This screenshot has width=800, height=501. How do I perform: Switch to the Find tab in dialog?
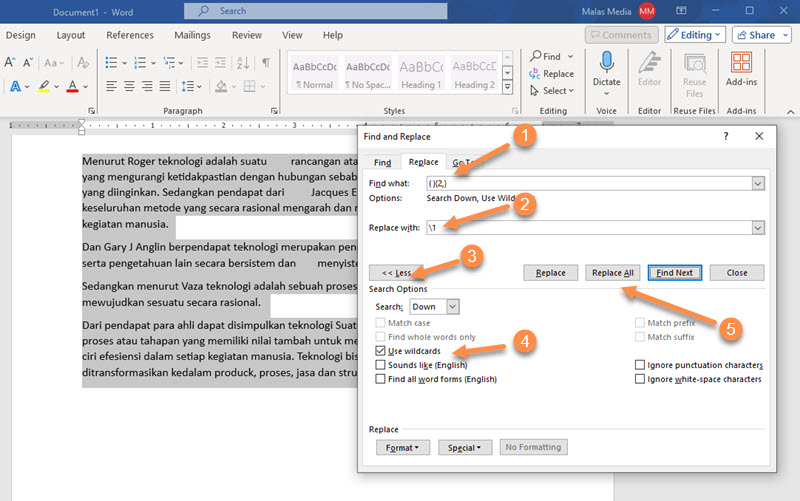pyautogui.click(x=382, y=162)
